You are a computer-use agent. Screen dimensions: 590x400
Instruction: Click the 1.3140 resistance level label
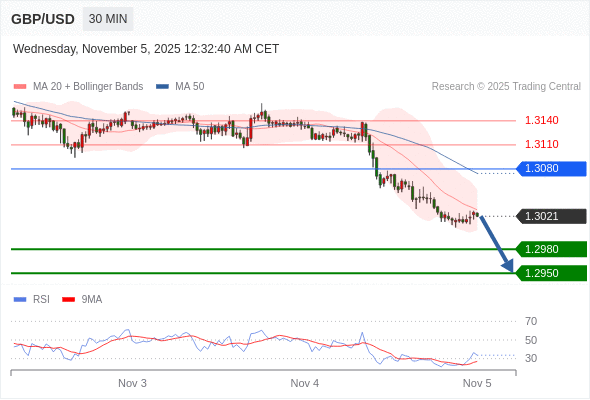point(541,120)
